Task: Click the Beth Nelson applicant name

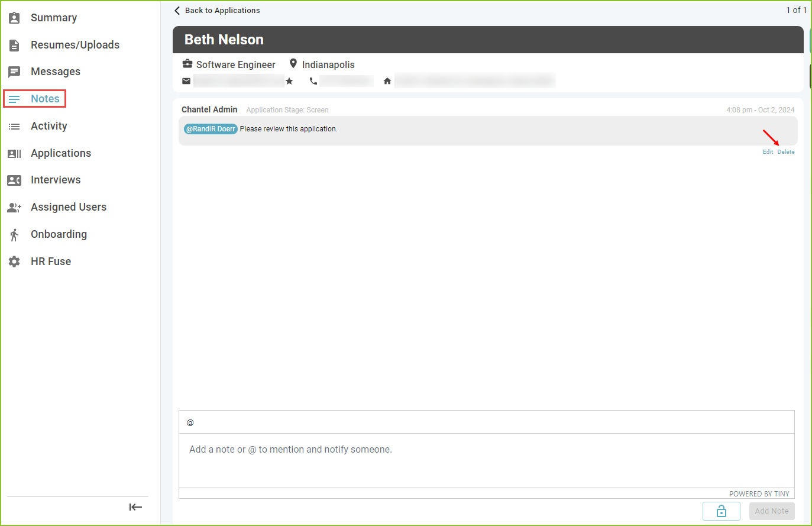Action: [x=224, y=40]
